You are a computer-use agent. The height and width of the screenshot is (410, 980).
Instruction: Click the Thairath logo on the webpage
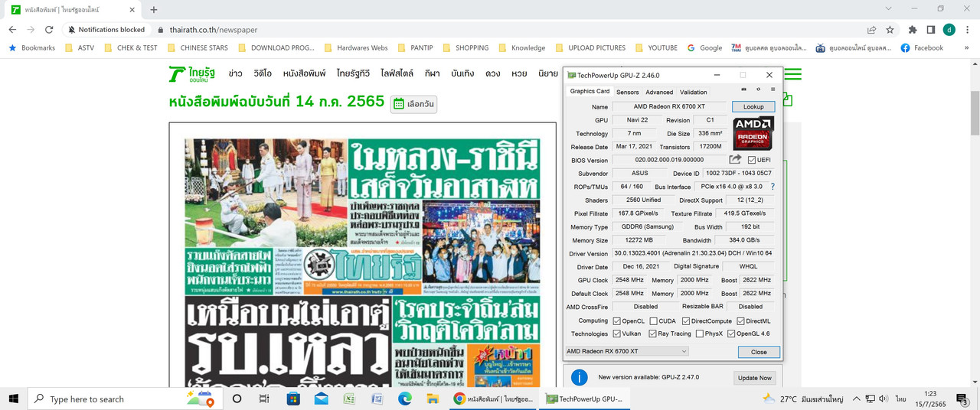(191, 74)
